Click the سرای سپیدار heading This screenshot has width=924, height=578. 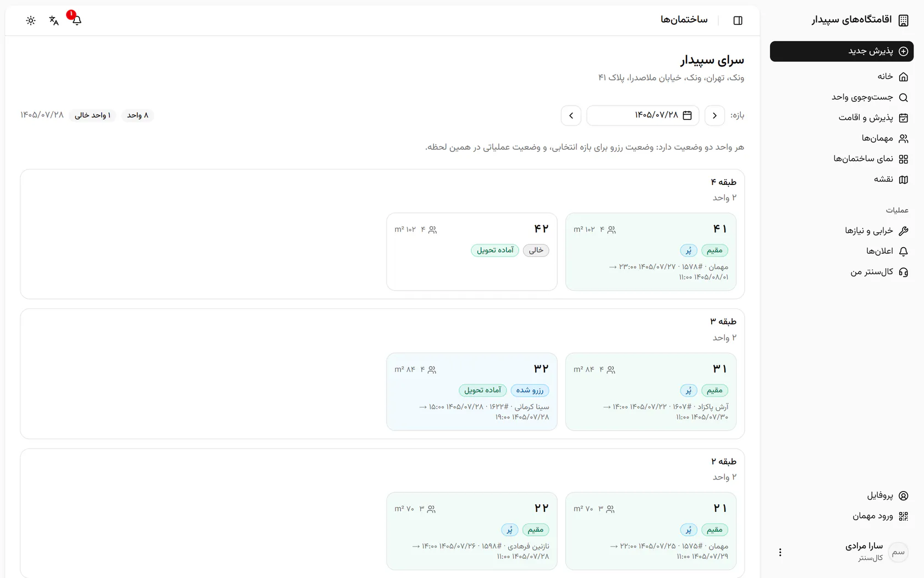712,60
